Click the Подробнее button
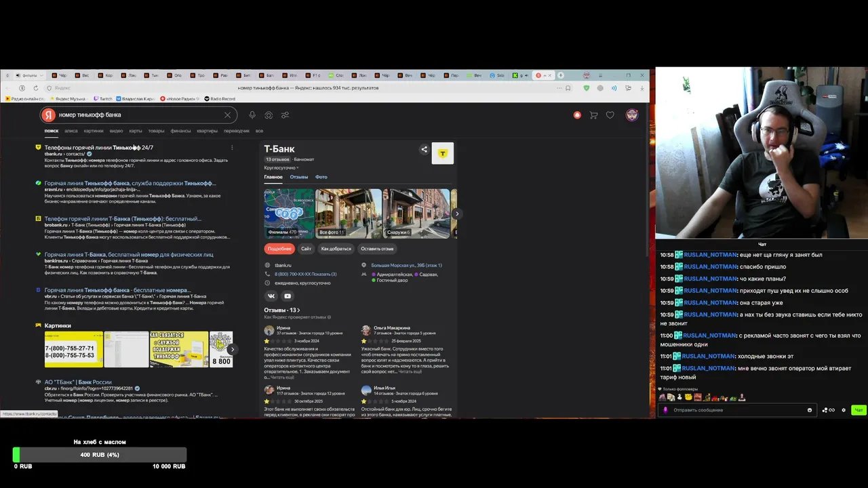 click(279, 249)
